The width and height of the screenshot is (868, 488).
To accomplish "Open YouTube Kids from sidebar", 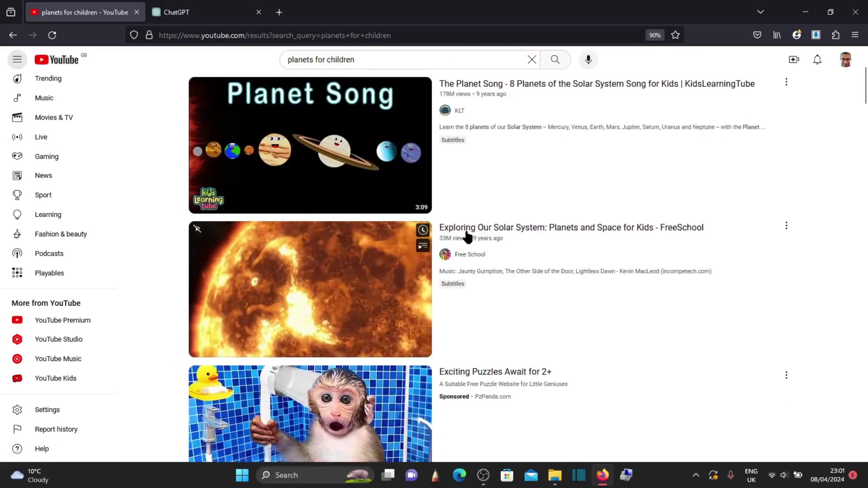I will (55, 378).
